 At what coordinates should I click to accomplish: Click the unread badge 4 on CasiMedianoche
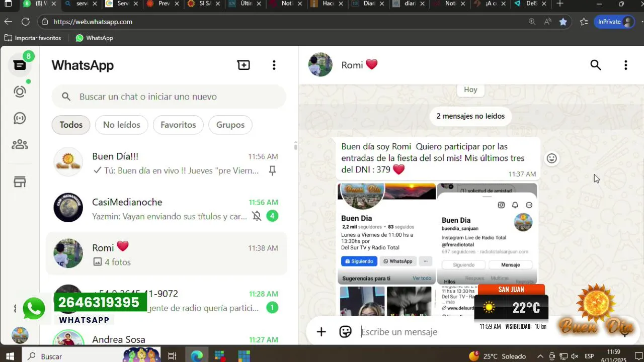(272, 216)
